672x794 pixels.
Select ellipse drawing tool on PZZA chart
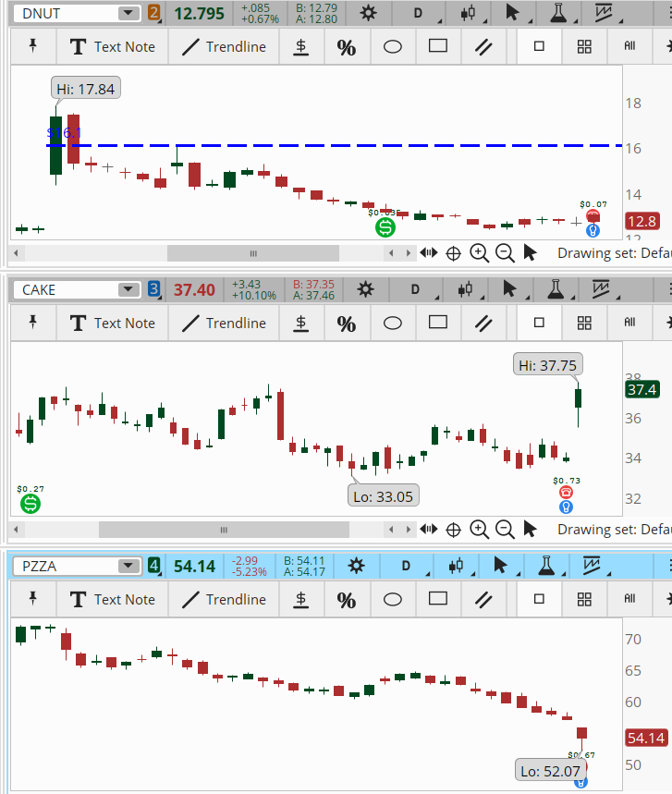[393, 600]
